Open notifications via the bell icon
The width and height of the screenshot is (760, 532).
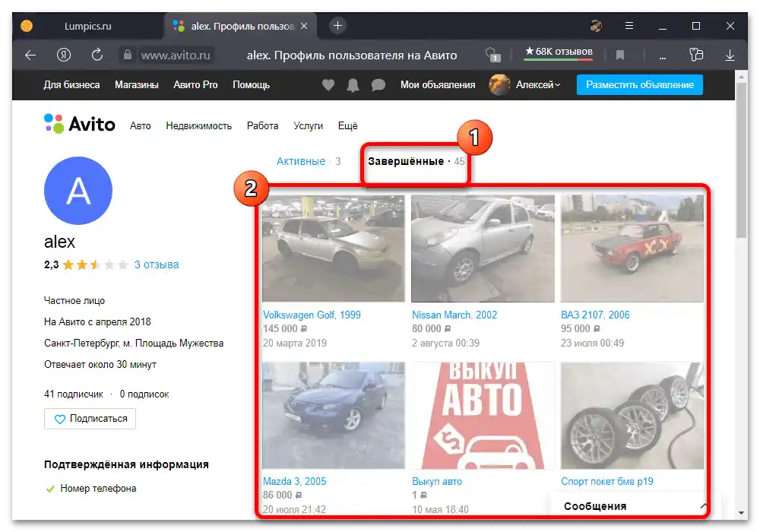click(353, 85)
